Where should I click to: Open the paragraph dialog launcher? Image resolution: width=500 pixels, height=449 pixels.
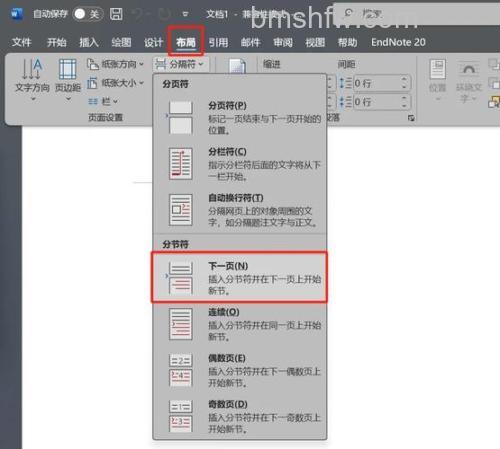[x=411, y=118]
